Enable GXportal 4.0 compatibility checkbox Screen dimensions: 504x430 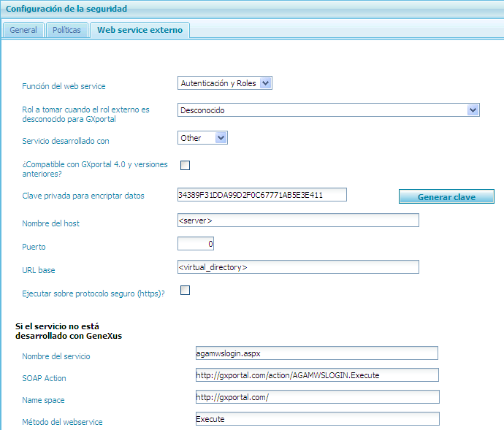185,165
